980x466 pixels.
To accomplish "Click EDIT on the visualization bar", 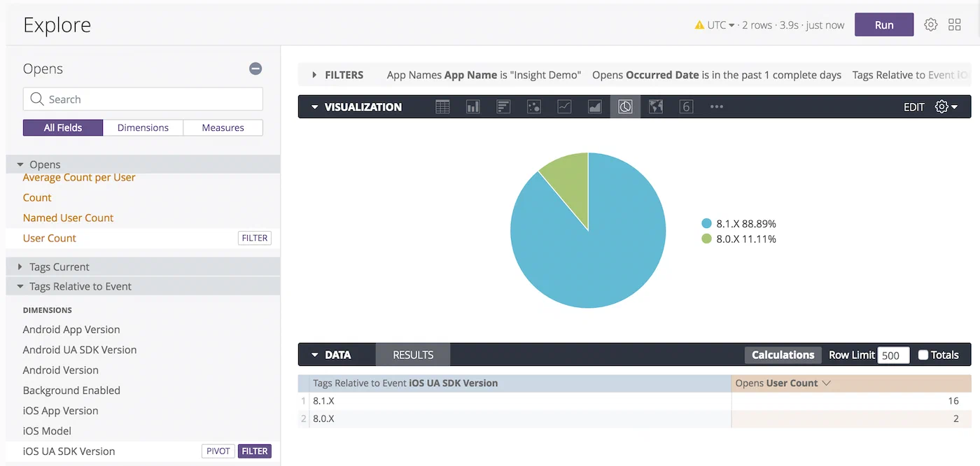I will click(913, 106).
